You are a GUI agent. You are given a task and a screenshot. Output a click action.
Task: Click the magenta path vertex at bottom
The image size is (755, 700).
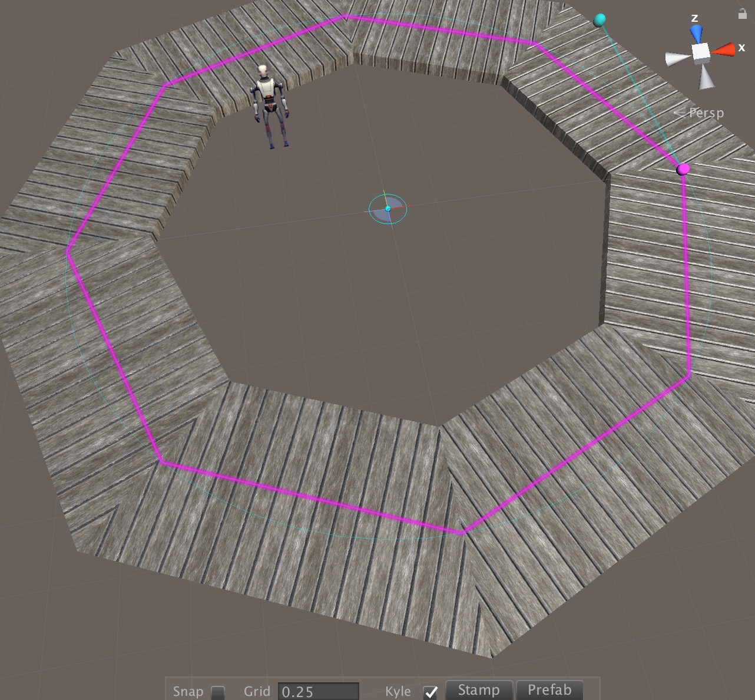(x=462, y=533)
